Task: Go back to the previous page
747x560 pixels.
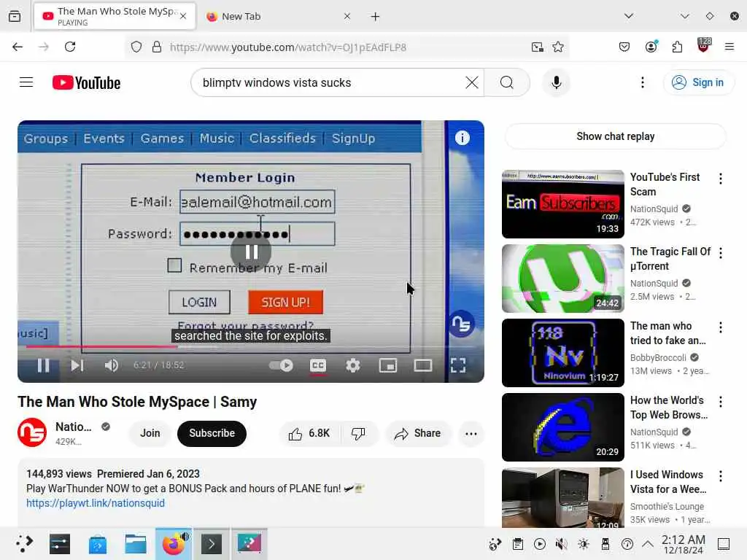Action: pos(18,47)
